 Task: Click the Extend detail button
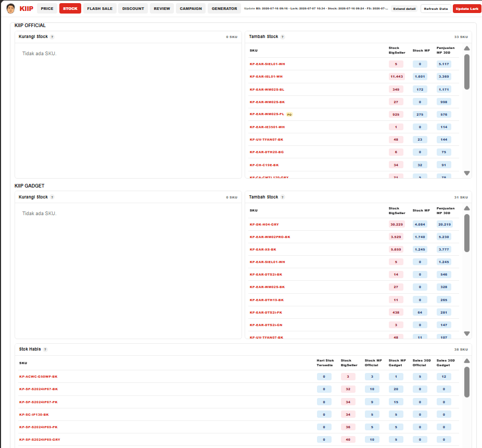(x=404, y=9)
